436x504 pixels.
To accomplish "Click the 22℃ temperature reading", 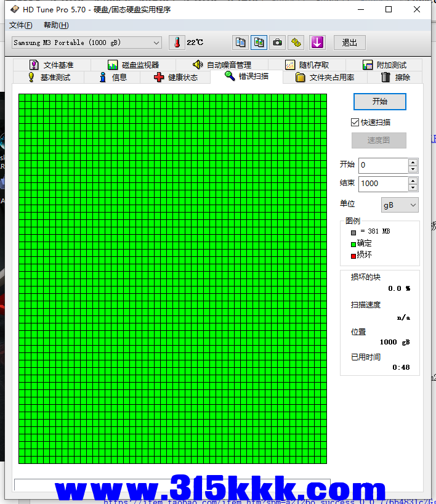I will tap(195, 43).
